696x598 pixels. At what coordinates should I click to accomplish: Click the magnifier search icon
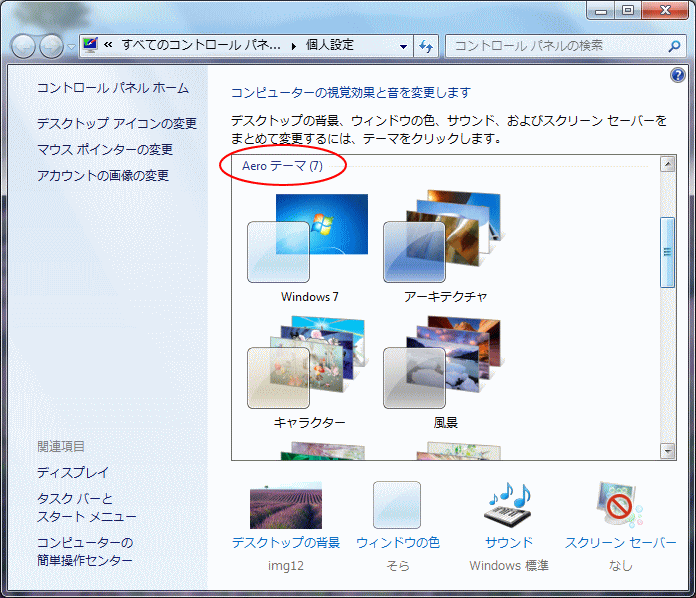tap(675, 46)
